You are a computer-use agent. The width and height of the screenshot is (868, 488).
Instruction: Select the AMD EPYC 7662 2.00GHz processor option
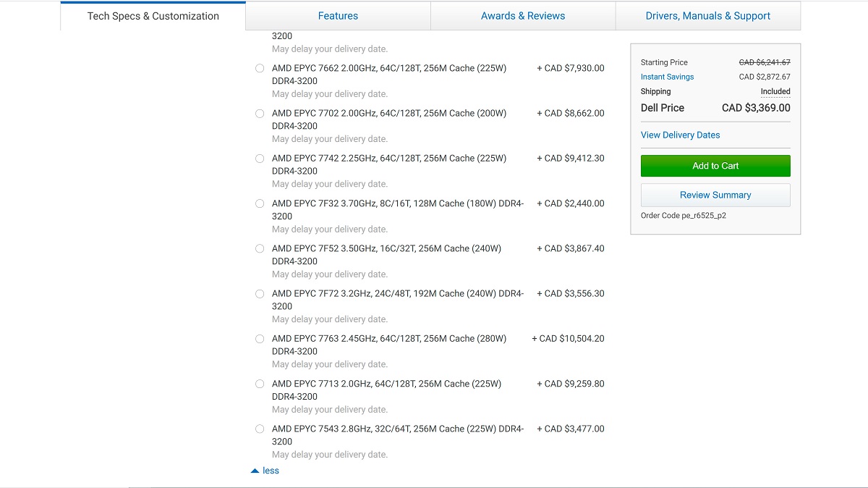click(x=260, y=69)
